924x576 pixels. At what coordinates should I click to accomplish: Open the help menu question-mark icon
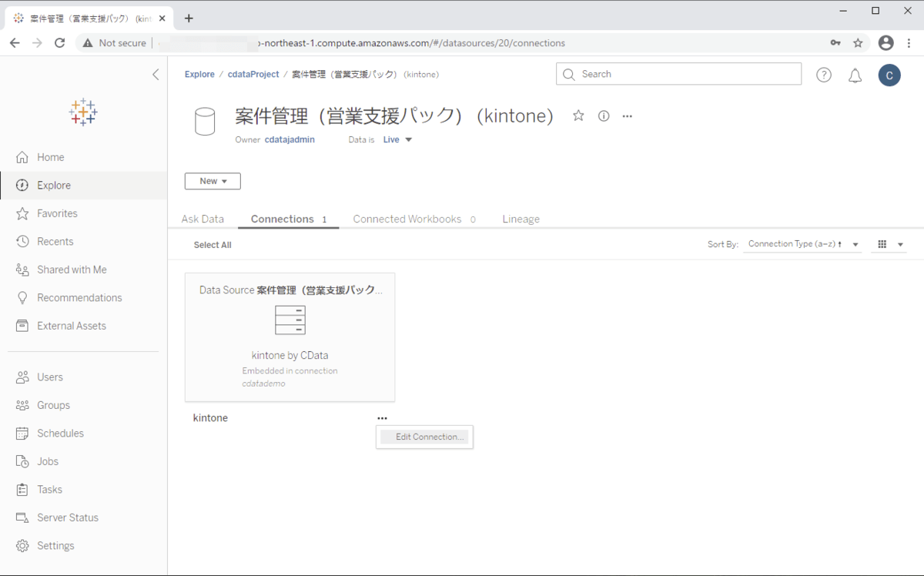(824, 75)
